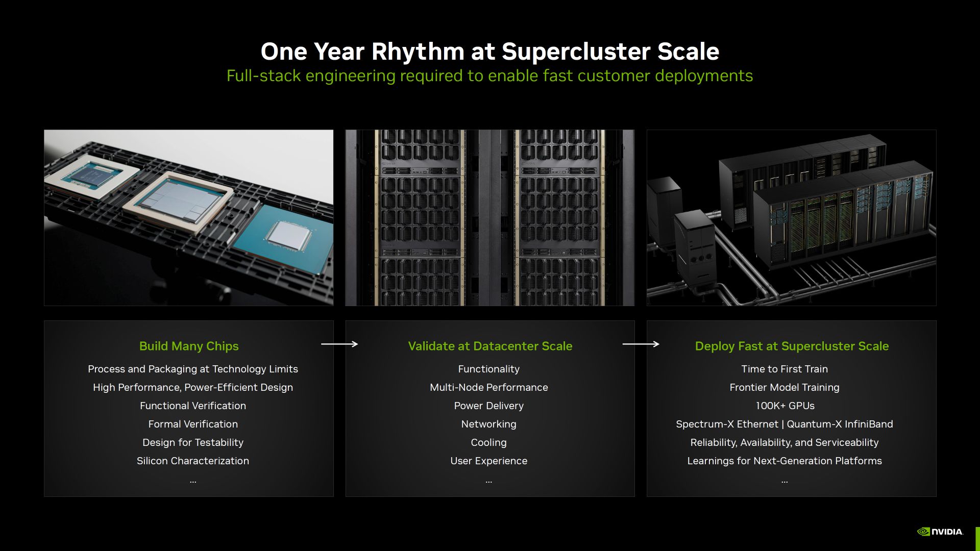Select the 'Multi-Node Performance' line
This screenshot has width=980, height=551.
pyautogui.click(x=489, y=387)
